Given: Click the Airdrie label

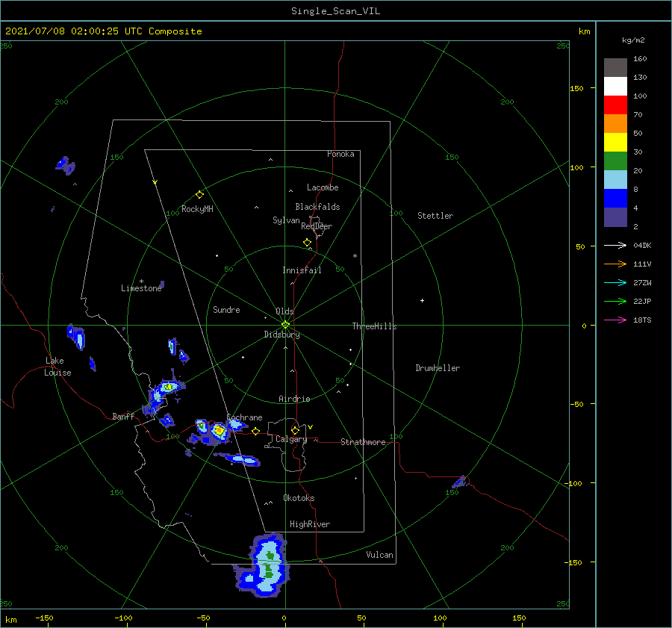Looking at the screenshot, I should point(294,399).
